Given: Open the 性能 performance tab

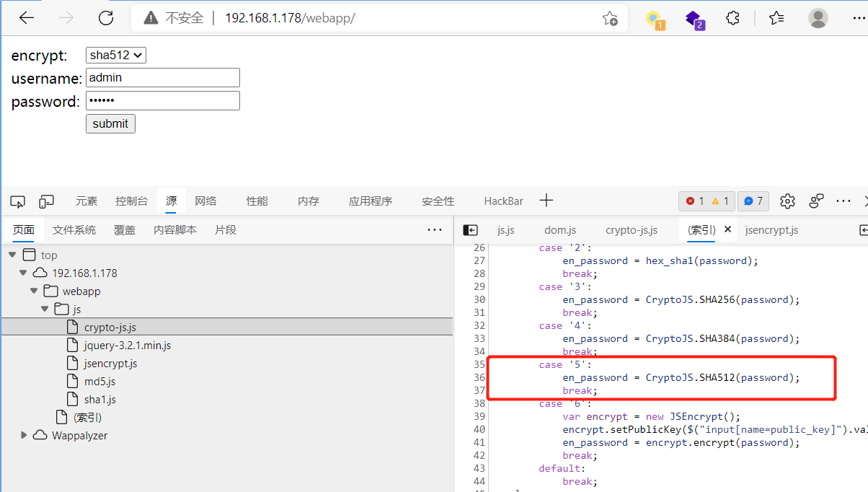Looking at the screenshot, I should point(257,201).
